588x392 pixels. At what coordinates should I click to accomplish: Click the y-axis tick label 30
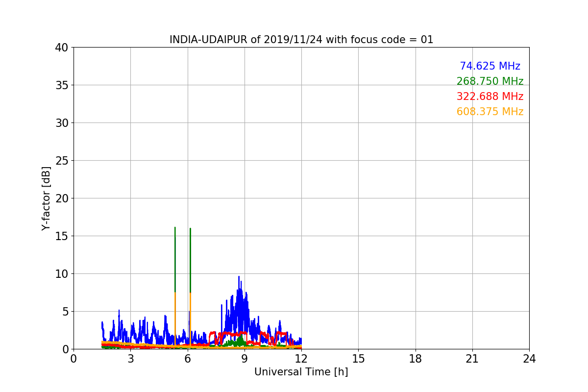(61, 123)
